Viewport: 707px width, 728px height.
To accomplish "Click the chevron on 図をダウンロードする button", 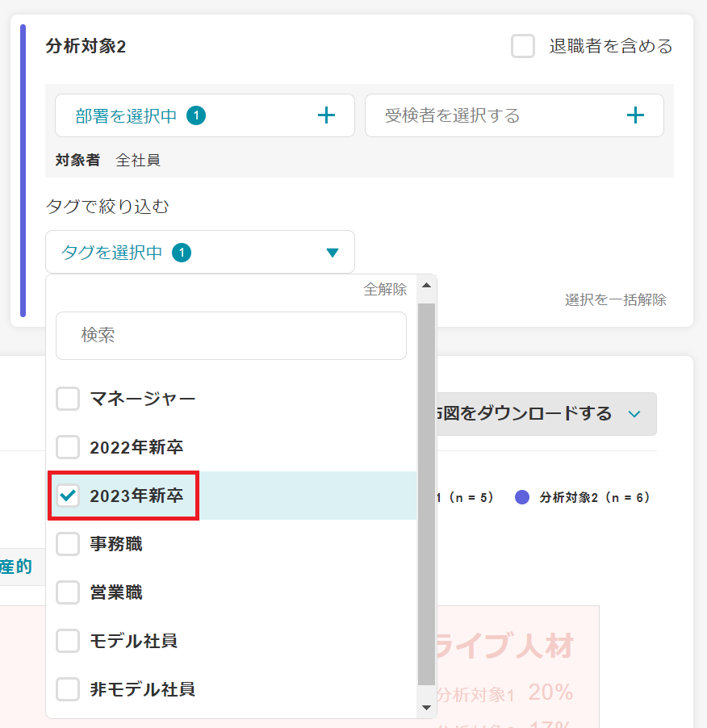I will tap(635, 413).
